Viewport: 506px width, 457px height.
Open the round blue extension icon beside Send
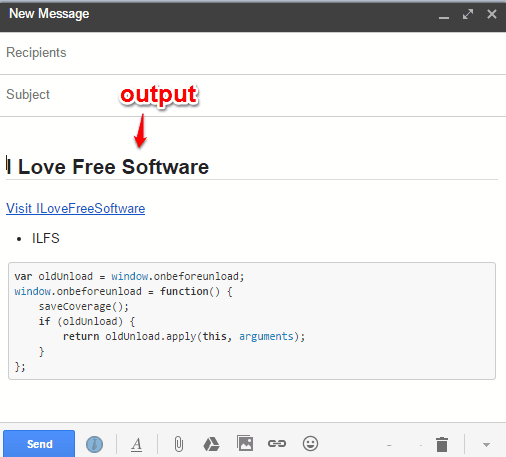pyautogui.click(x=94, y=444)
